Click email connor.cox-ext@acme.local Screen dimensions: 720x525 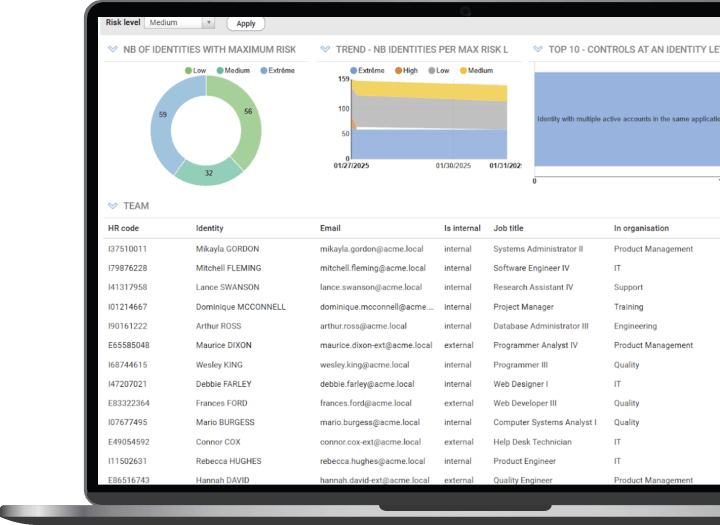[371, 442]
